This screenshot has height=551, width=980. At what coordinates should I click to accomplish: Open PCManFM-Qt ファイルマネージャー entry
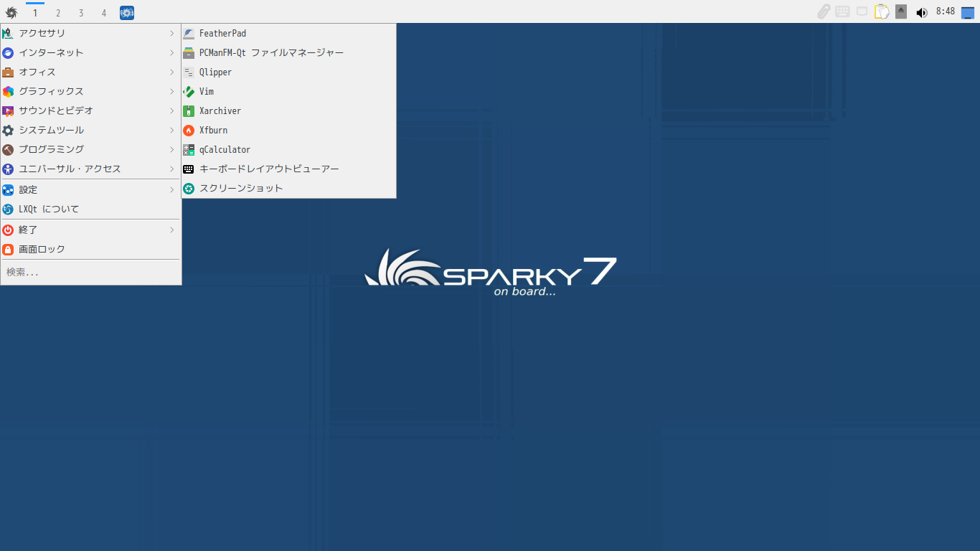point(288,53)
